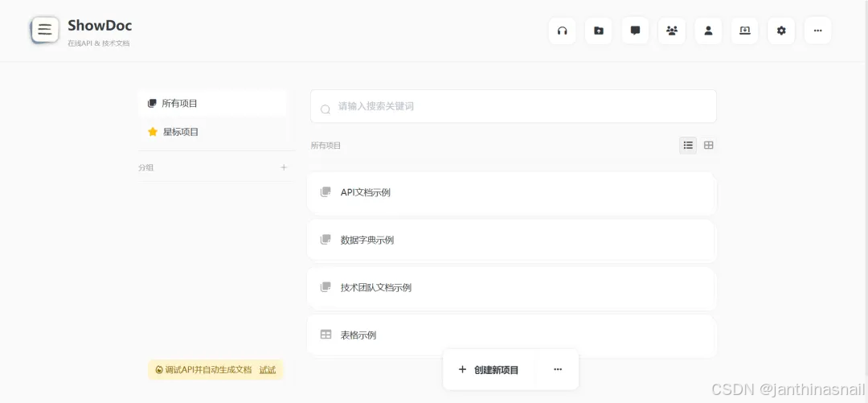Open the settings gear icon
The height and width of the screenshot is (403, 868).
781,31
